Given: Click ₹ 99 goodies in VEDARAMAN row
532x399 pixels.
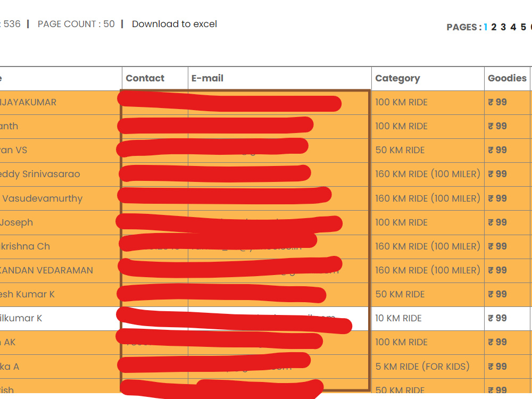Looking at the screenshot, I should pyautogui.click(x=497, y=270).
